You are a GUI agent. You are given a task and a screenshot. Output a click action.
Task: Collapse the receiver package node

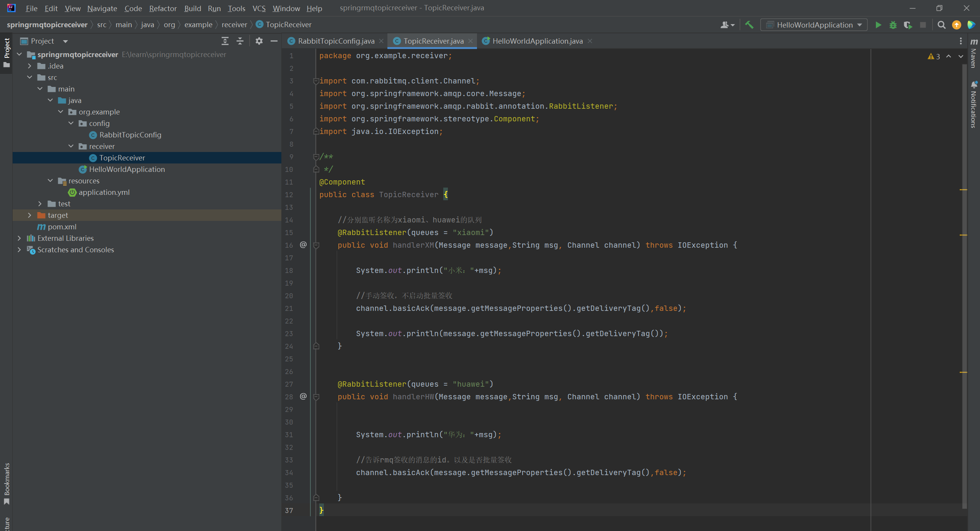tap(71, 146)
